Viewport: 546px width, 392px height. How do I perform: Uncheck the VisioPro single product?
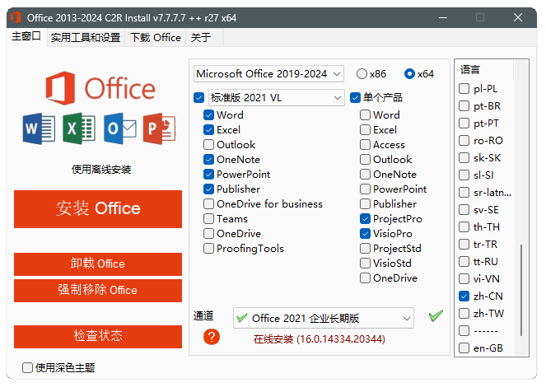365,234
